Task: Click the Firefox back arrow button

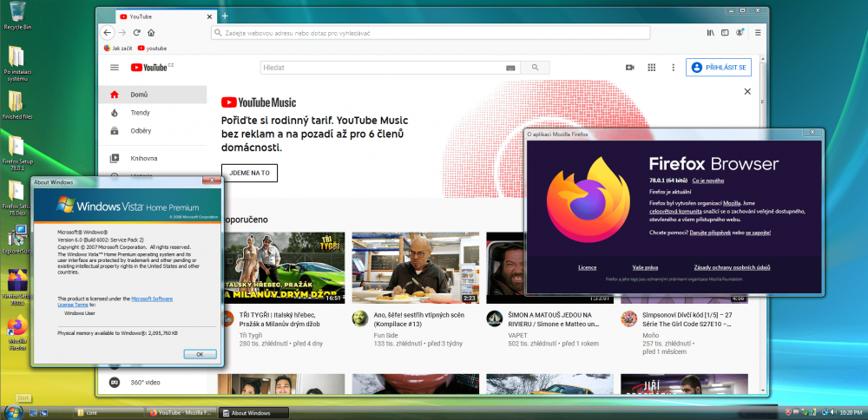Action: [108, 32]
